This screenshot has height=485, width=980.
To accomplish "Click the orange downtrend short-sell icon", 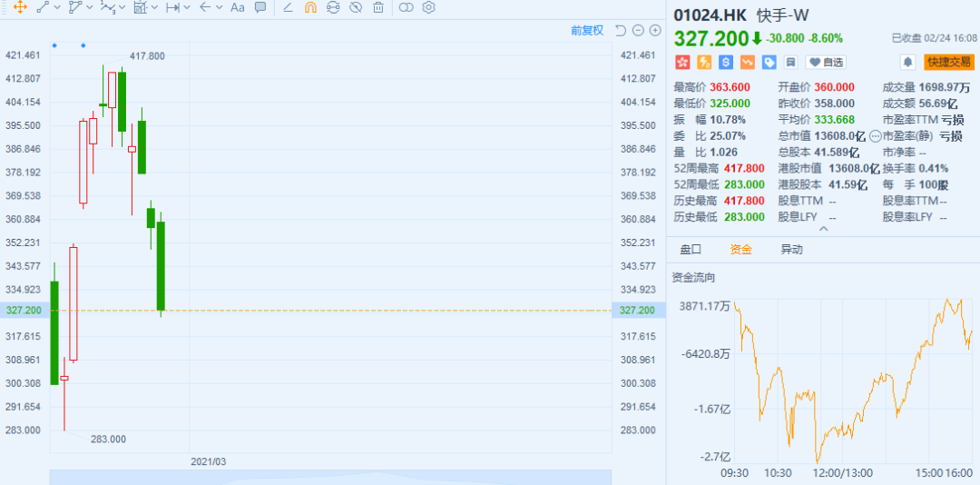I will coord(748,62).
